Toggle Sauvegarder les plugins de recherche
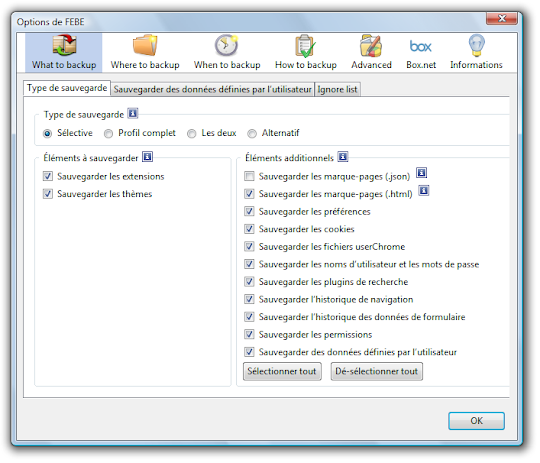 coord(249,282)
